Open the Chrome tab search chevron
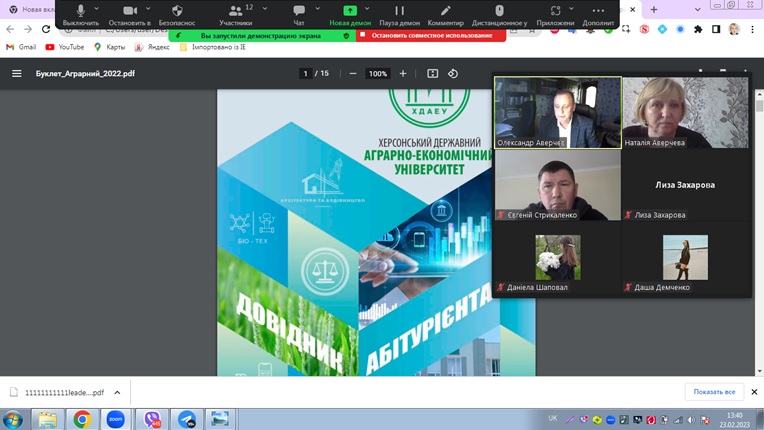The image size is (764, 430). click(x=697, y=9)
